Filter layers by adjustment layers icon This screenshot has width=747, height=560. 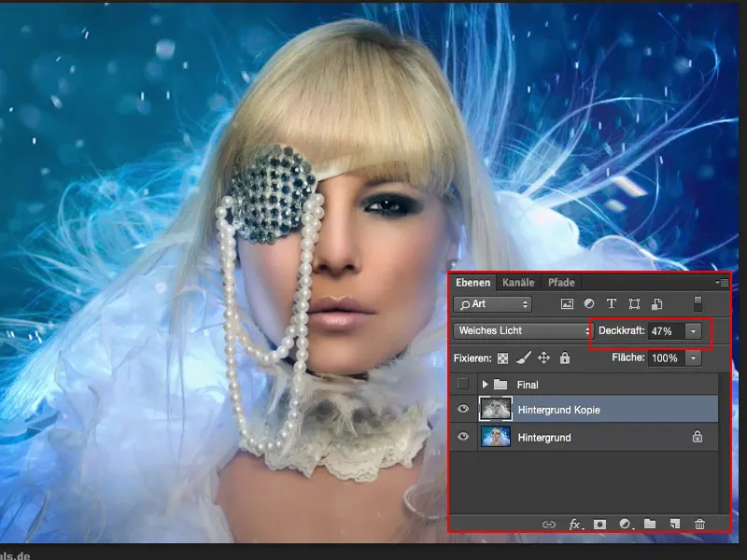pyautogui.click(x=589, y=303)
